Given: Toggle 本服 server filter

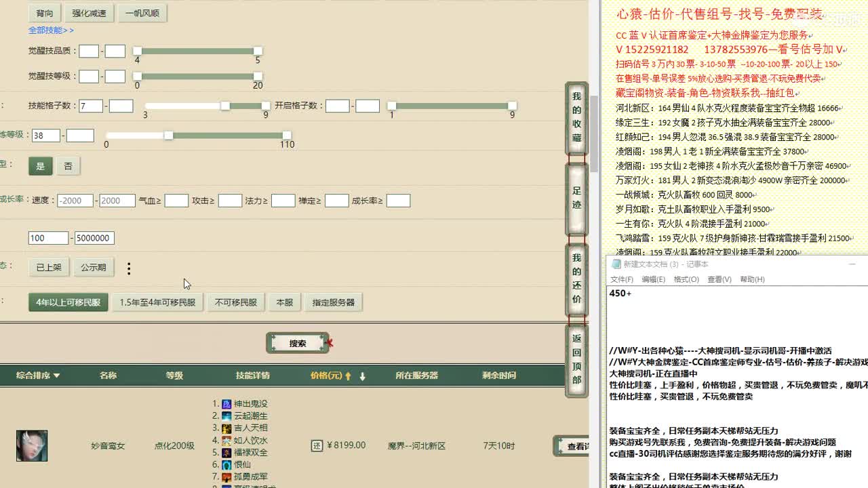Looking at the screenshot, I should [285, 302].
